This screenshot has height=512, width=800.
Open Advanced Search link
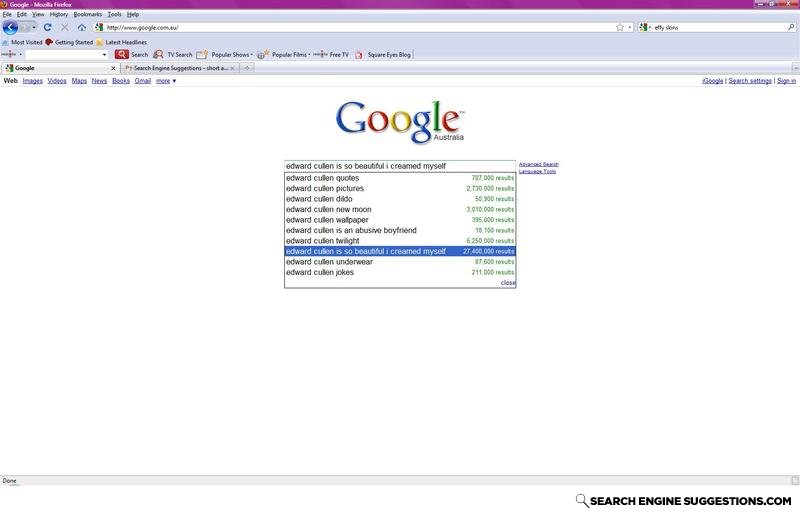click(x=539, y=164)
